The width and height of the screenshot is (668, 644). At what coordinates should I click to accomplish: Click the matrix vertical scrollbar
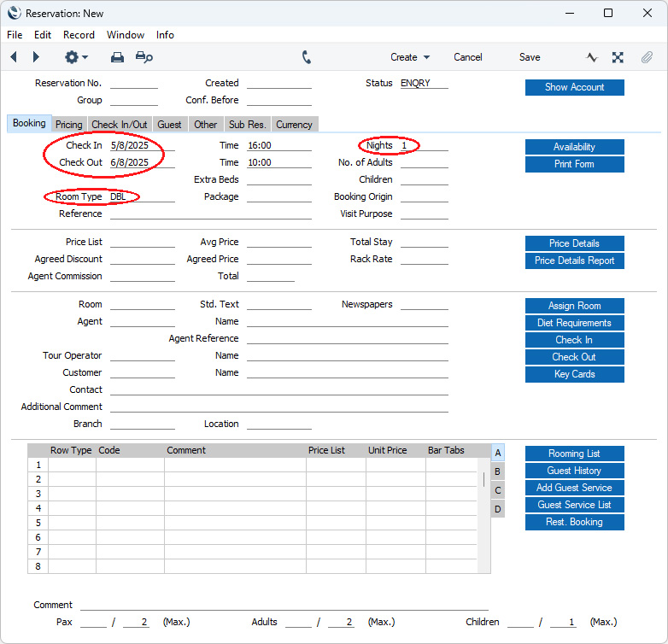[485, 479]
